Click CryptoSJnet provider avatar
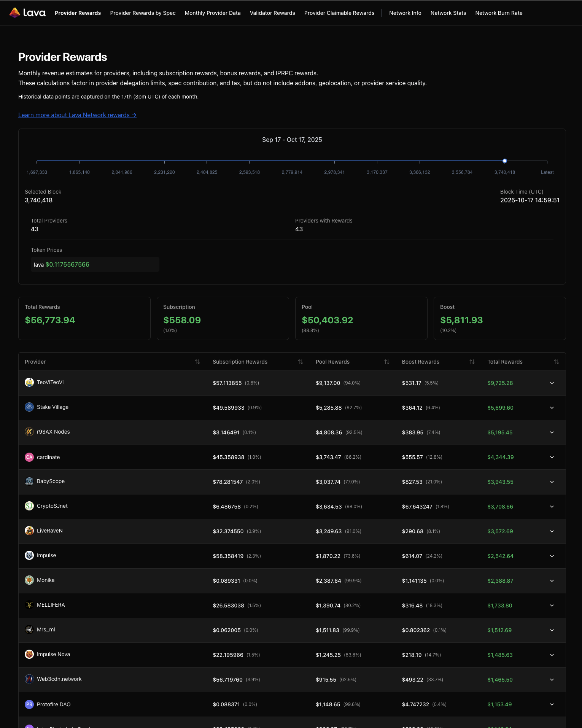582x728 pixels. click(x=29, y=506)
